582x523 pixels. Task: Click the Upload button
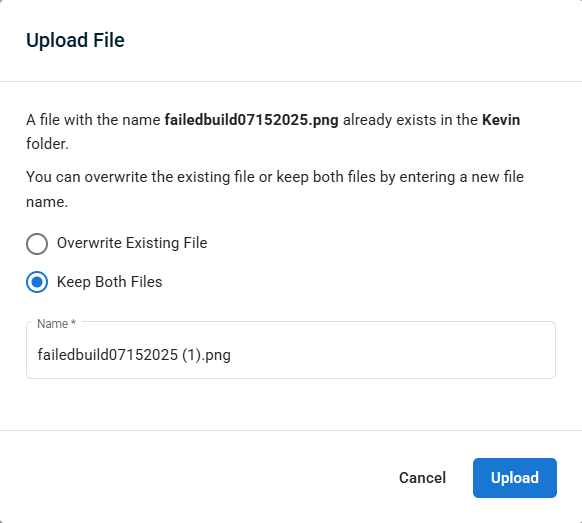514,478
